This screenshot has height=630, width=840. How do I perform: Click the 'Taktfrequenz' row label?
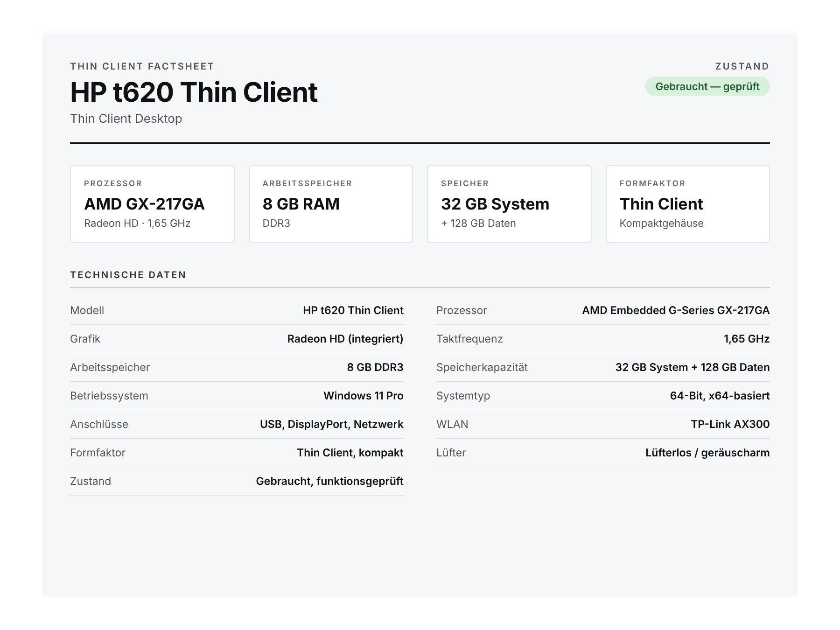[x=469, y=339]
